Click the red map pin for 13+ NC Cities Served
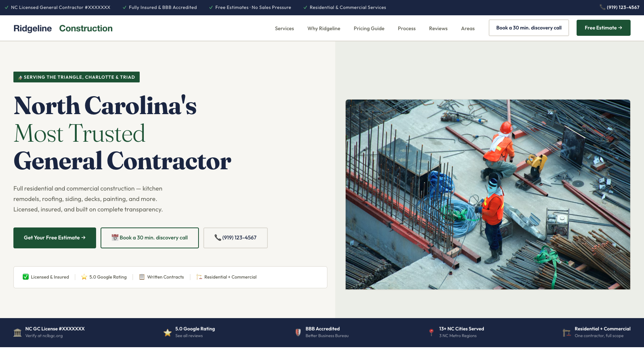Screen dimensions: 644x358 point(431,332)
